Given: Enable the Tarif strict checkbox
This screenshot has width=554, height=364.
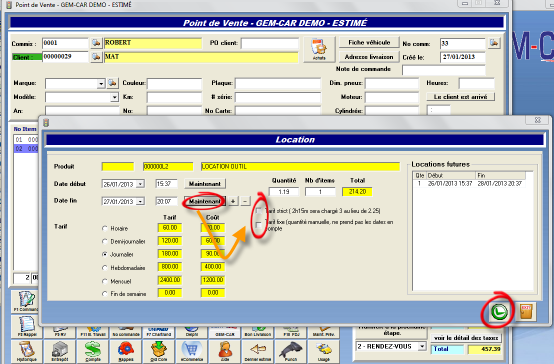Looking at the screenshot, I should point(259,211).
